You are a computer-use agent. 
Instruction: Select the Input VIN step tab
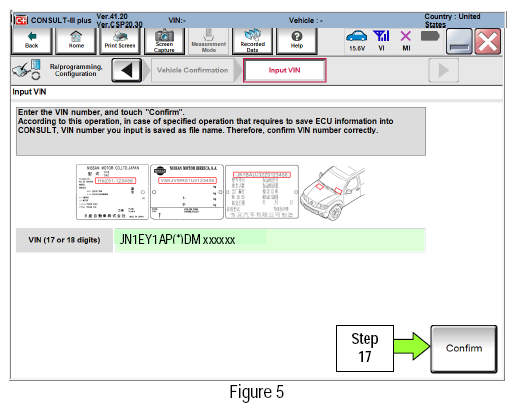point(285,70)
